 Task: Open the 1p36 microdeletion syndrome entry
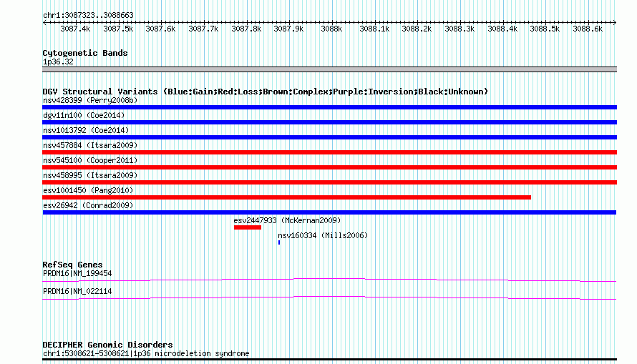tap(146, 353)
